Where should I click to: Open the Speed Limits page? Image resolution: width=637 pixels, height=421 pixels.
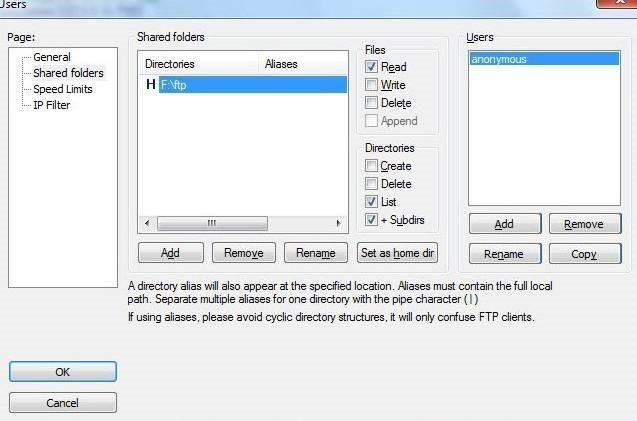click(63, 89)
